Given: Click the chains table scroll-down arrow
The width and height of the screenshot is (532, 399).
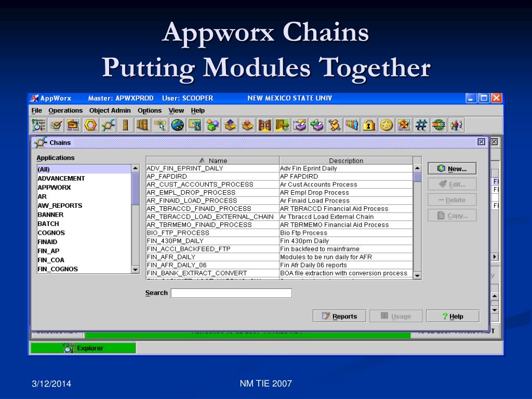Looking at the screenshot, I should 417,275.
